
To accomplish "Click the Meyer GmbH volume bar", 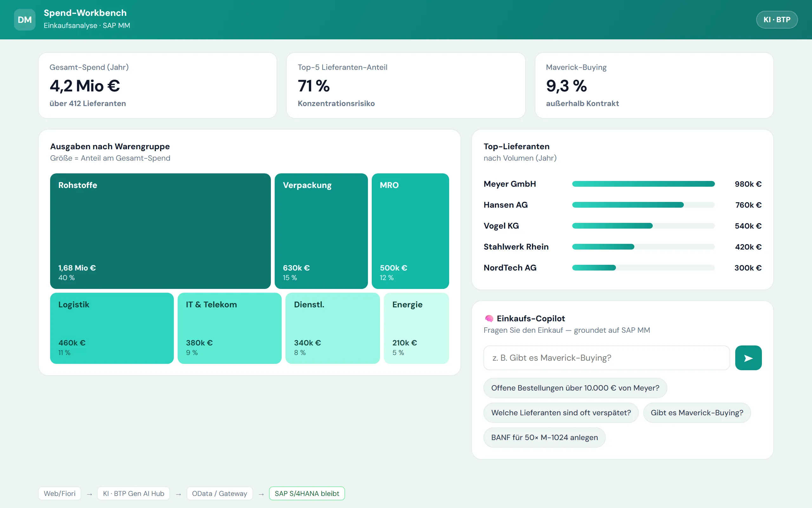I will coord(643,184).
